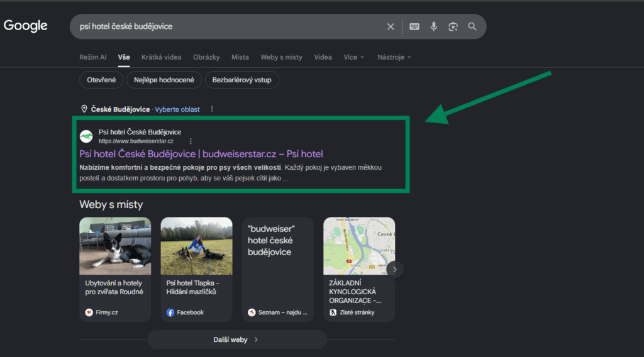Open the three-dot menu beside budweiserstar.cz URL
This screenshot has width=644, height=357.
tap(191, 141)
